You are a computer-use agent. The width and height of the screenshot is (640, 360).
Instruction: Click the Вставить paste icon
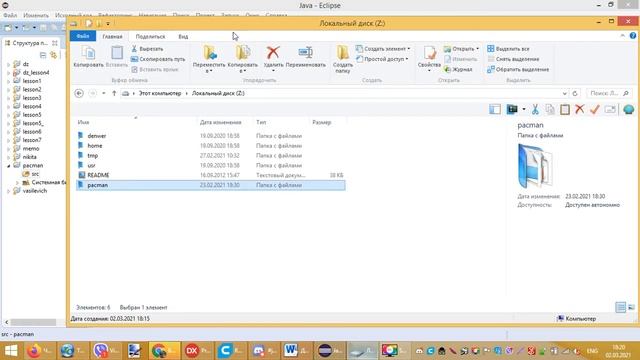click(x=117, y=57)
